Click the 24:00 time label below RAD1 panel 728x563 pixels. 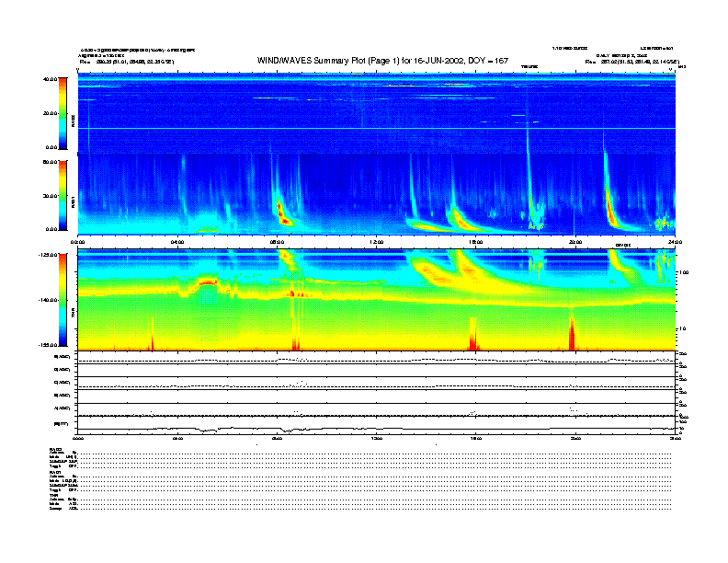(675, 242)
